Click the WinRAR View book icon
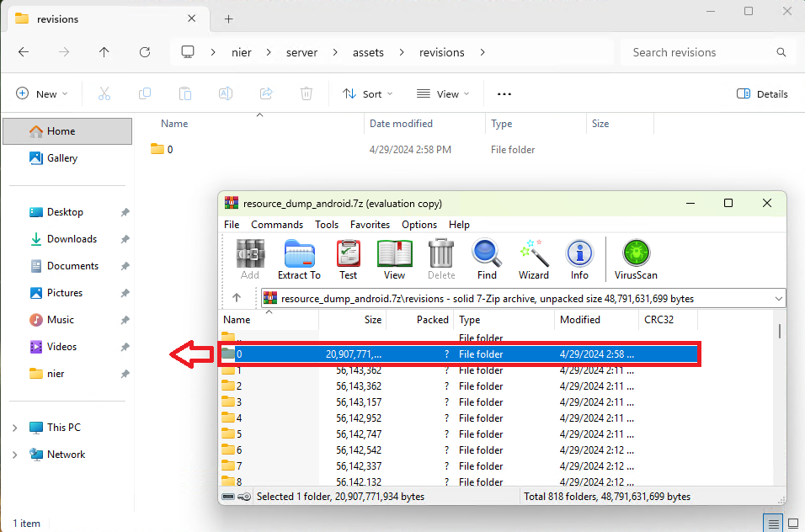805x532 pixels. click(394, 253)
